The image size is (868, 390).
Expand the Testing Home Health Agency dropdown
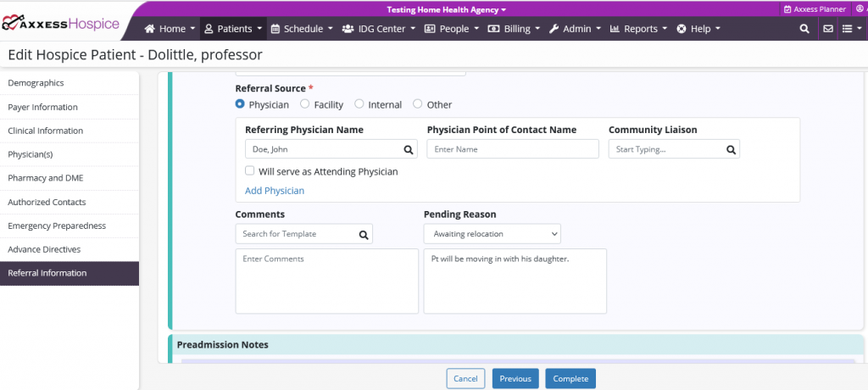446,10
